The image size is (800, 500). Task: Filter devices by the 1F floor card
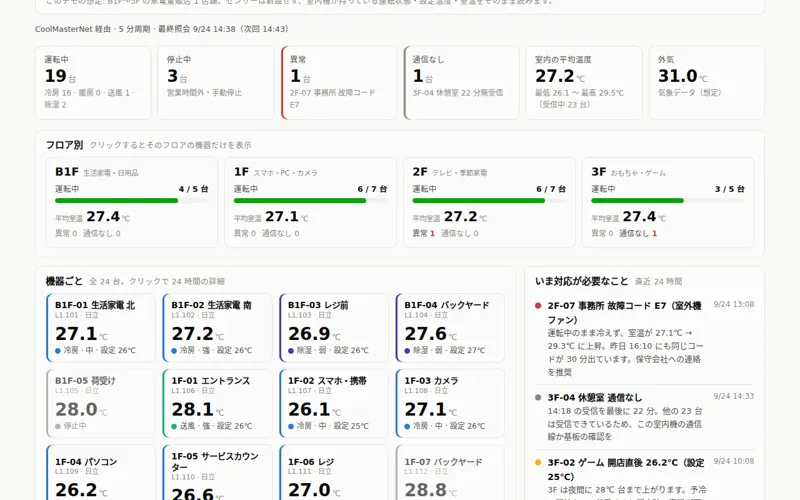pyautogui.click(x=310, y=203)
